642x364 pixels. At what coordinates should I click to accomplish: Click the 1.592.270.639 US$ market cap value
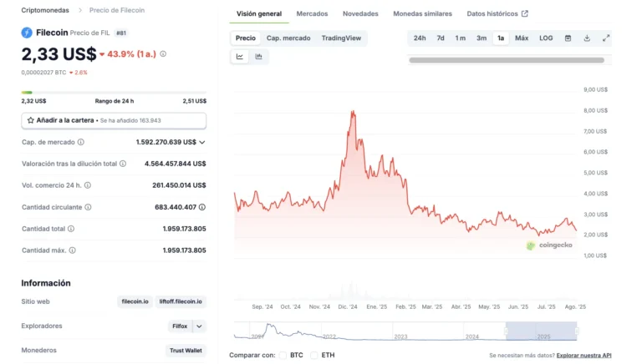point(166,142)
